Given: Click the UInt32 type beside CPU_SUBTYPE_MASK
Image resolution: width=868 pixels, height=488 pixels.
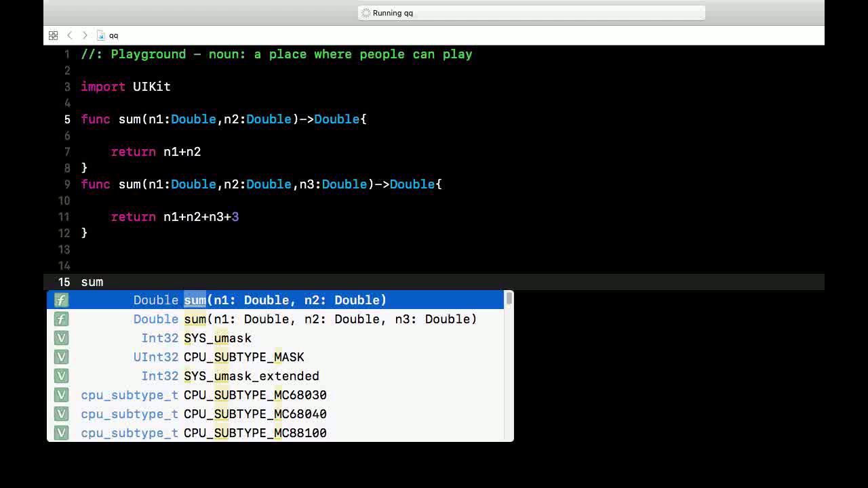Looking at the screenshot, I should click(x=156, y=357).
